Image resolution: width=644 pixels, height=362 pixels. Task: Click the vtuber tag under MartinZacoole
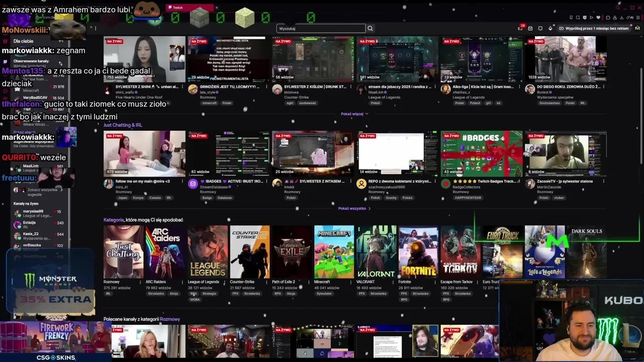pyautogui.click(x=559, y=198)
